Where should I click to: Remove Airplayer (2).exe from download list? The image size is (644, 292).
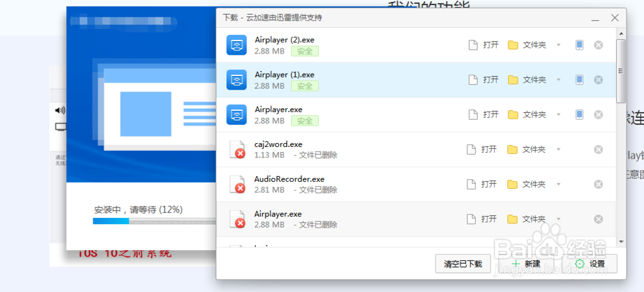598,45
